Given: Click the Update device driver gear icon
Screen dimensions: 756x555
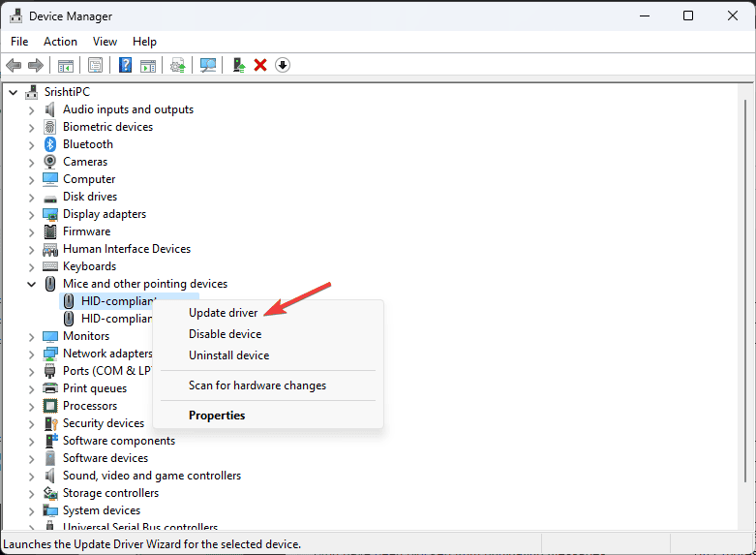Looking at the screenshot, I should [178, 65].
